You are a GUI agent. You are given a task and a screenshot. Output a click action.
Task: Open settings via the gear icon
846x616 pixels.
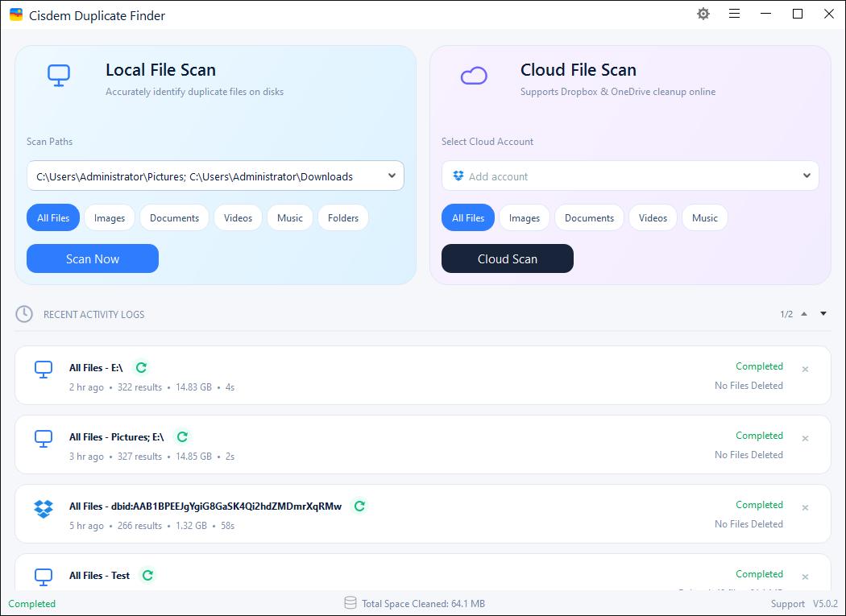tap(703, 14)
